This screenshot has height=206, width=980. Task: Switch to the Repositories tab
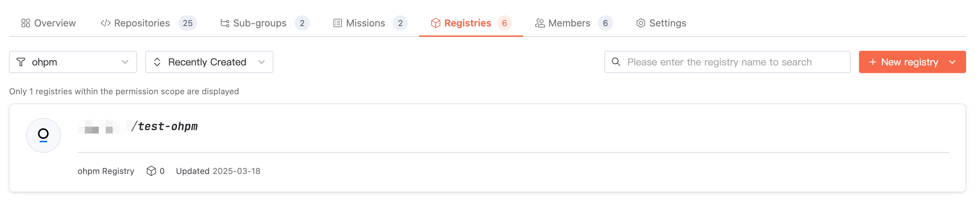point(142,23)
